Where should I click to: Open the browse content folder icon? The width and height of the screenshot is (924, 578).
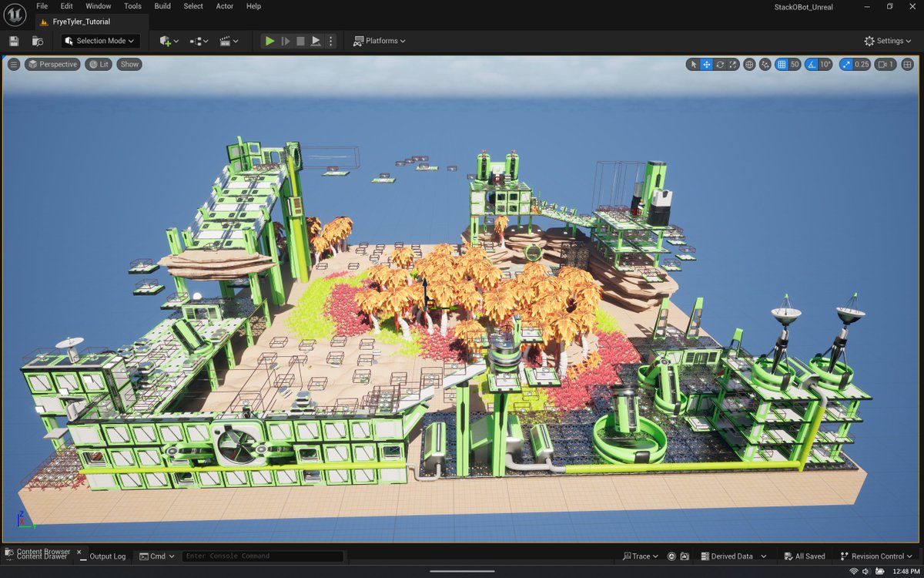pyautogui.click(x=38, y=41)
